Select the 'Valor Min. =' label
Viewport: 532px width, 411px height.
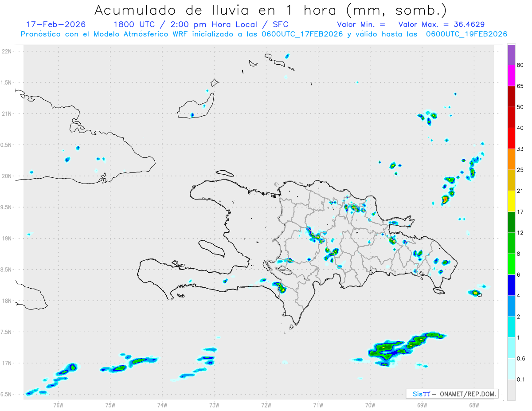(361, 25)
